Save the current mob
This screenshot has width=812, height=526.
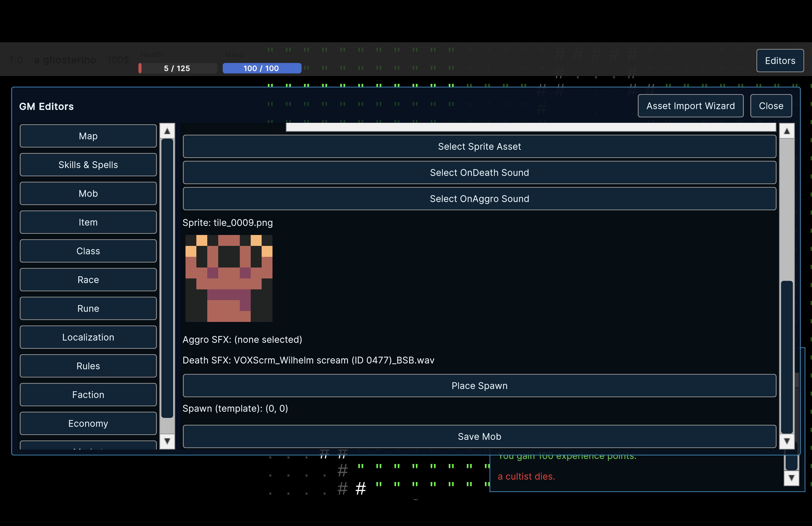click(x=479, y=436)
